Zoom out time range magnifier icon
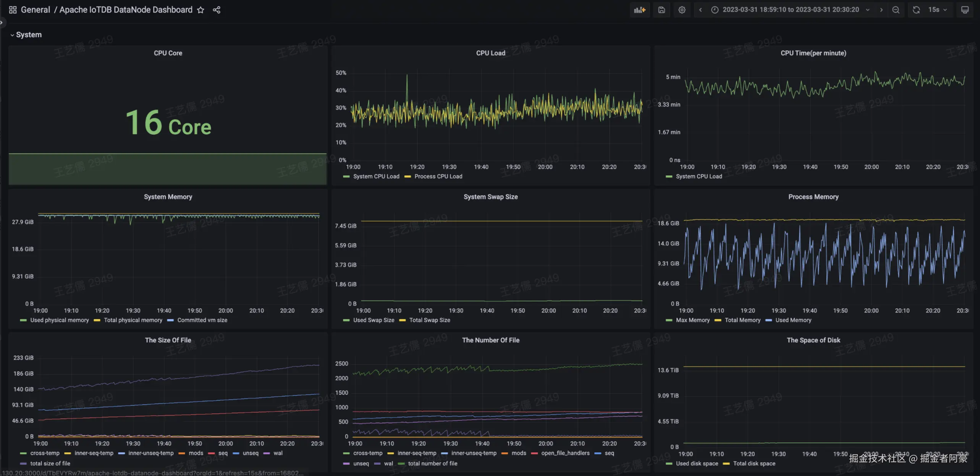This screenshot has height=476, width=980. tap(896, 10)
